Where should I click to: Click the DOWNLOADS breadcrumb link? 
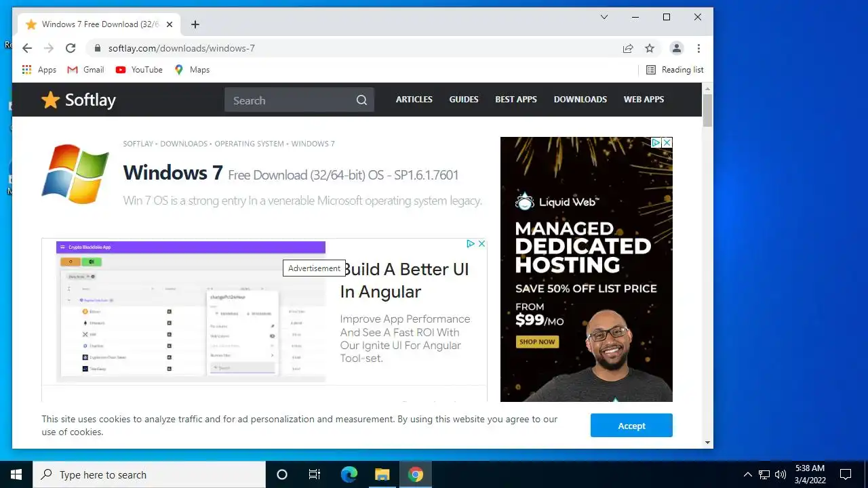coord(184,144)
